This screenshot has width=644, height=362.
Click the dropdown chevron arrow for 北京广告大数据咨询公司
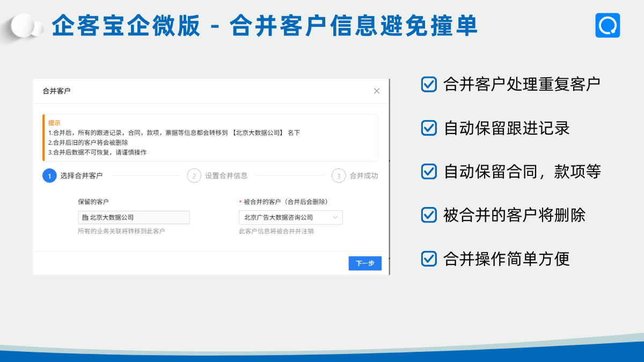coord(335,218)
